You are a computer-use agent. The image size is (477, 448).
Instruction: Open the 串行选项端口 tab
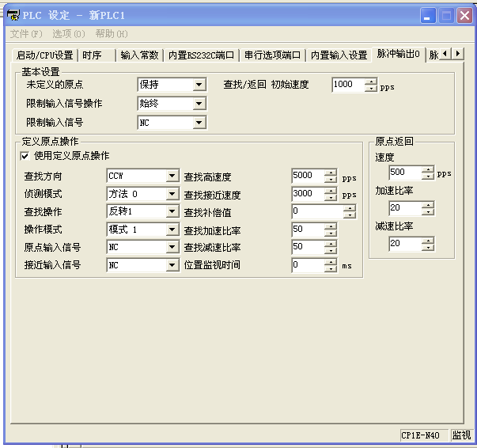[272, 55]
